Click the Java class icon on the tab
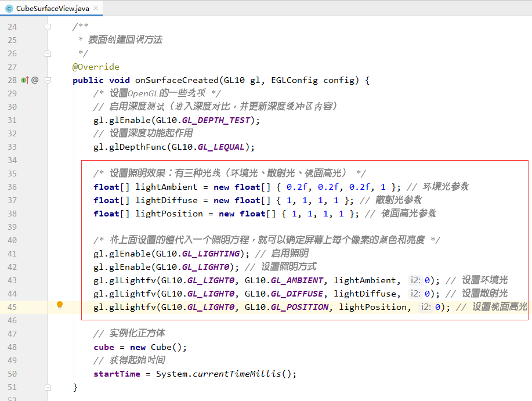Screen dimensions: 532x401 coord(9,9)
